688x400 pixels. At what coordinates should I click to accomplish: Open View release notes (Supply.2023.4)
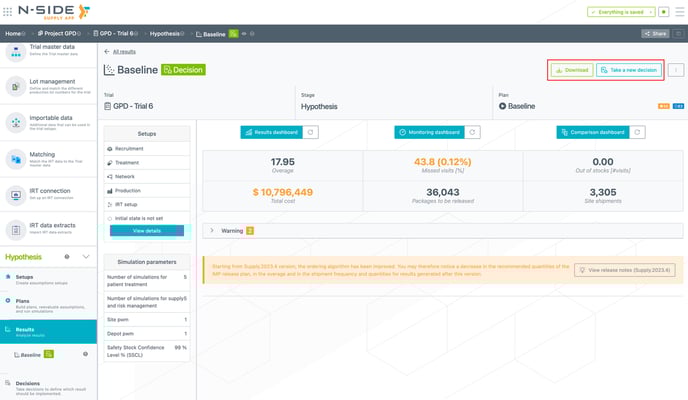[x=624, y=270]
